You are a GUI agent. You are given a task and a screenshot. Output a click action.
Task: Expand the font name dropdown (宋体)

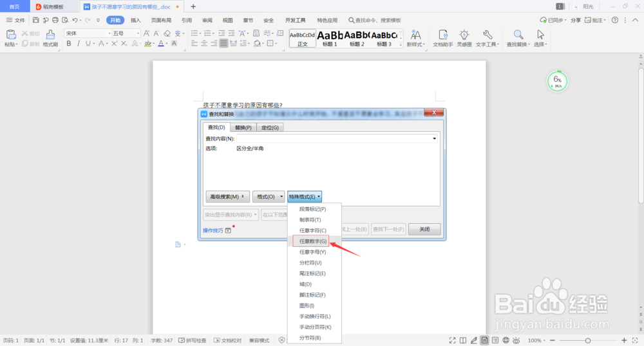[x=109, y=33]
